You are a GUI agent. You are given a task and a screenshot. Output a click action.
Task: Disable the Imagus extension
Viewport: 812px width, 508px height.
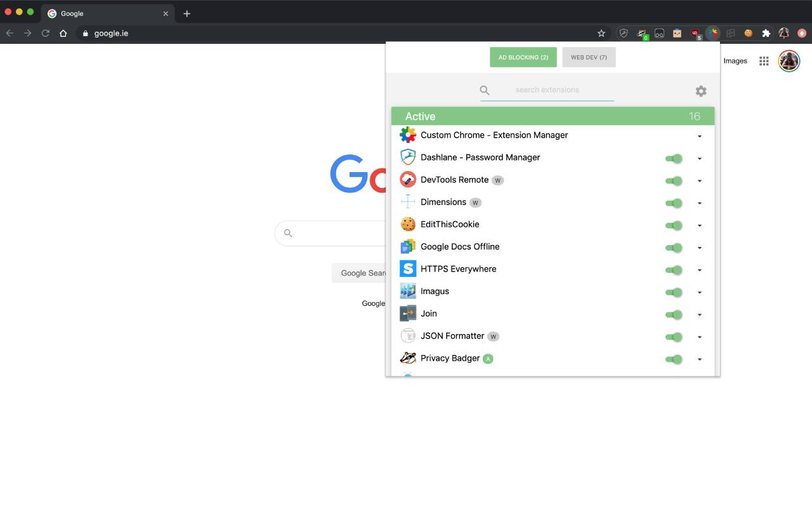674,292
